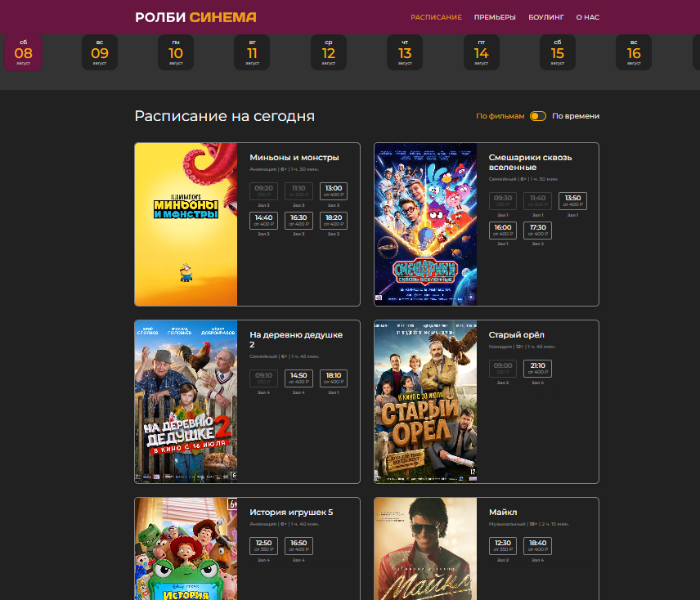Click the past 11:10 Миньоны session
Screen dimensions: 700x600
click(298, 191)
